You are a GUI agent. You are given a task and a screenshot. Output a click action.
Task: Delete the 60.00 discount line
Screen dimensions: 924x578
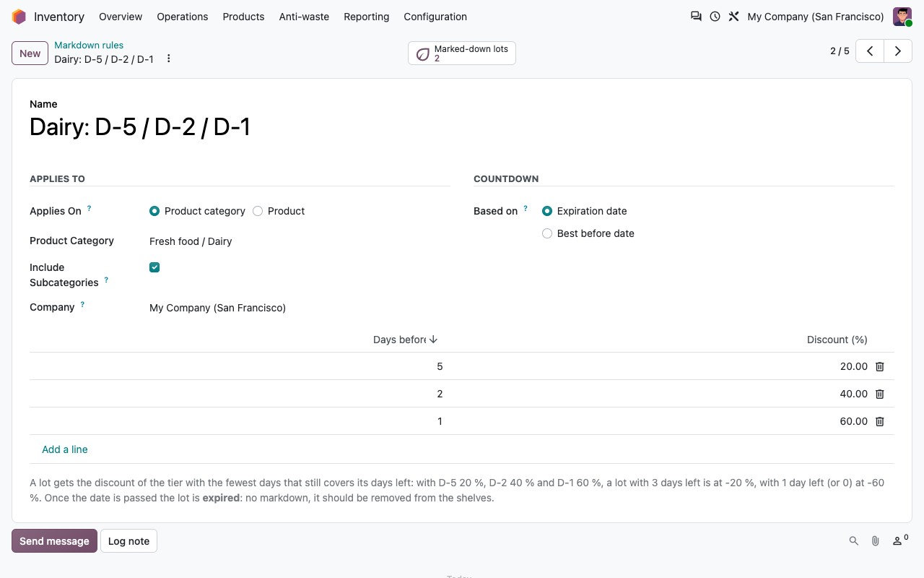880,421
